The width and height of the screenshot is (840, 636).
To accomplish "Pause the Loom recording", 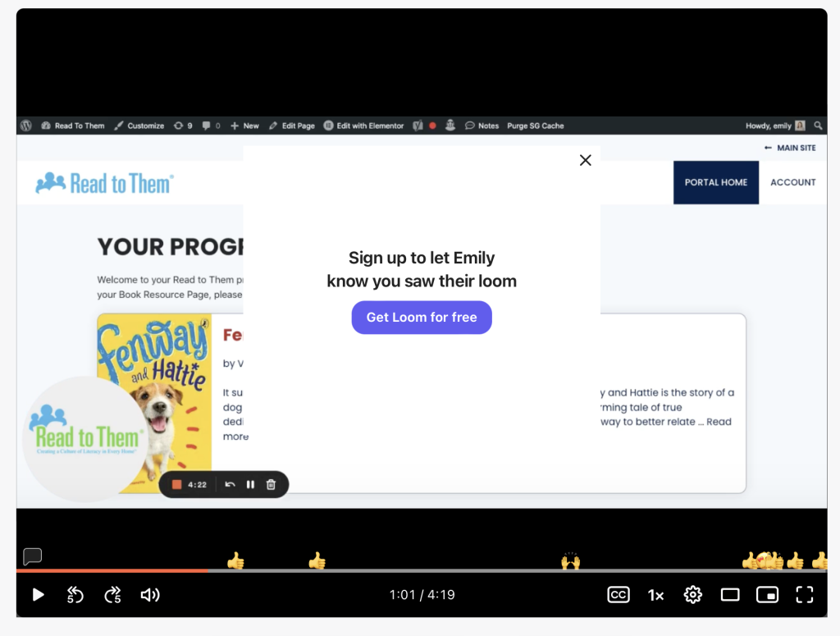I will pos(250,484).
